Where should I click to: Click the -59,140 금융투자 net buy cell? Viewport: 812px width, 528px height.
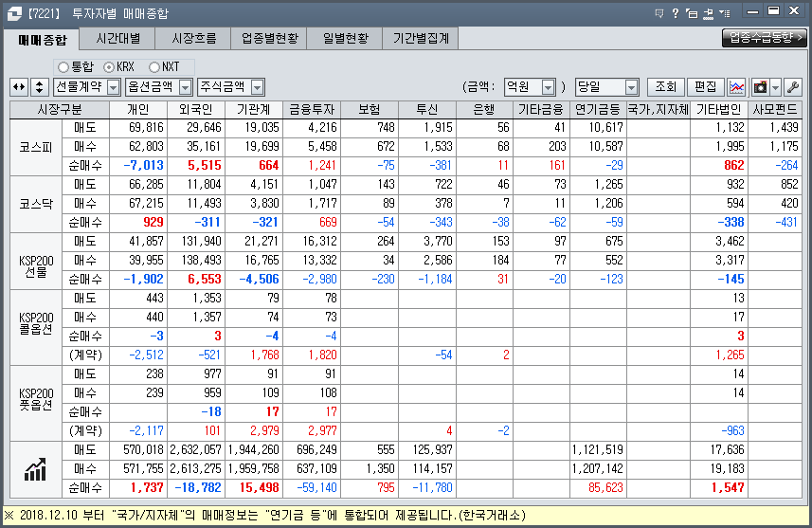pos(312,488)
